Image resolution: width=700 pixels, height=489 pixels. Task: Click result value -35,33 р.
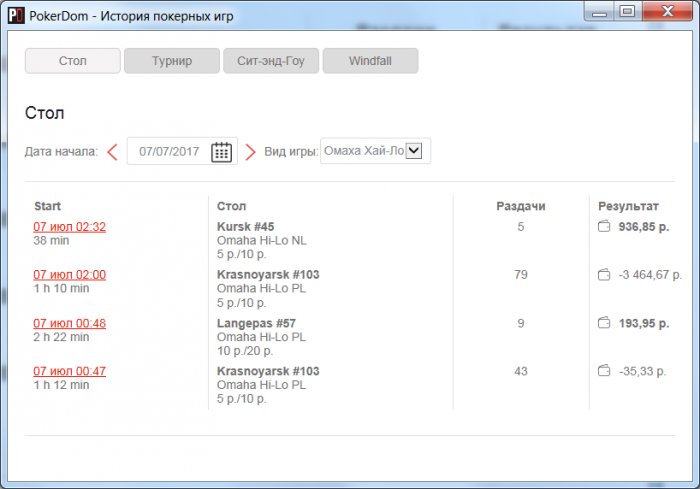click(x=642, y=371)
